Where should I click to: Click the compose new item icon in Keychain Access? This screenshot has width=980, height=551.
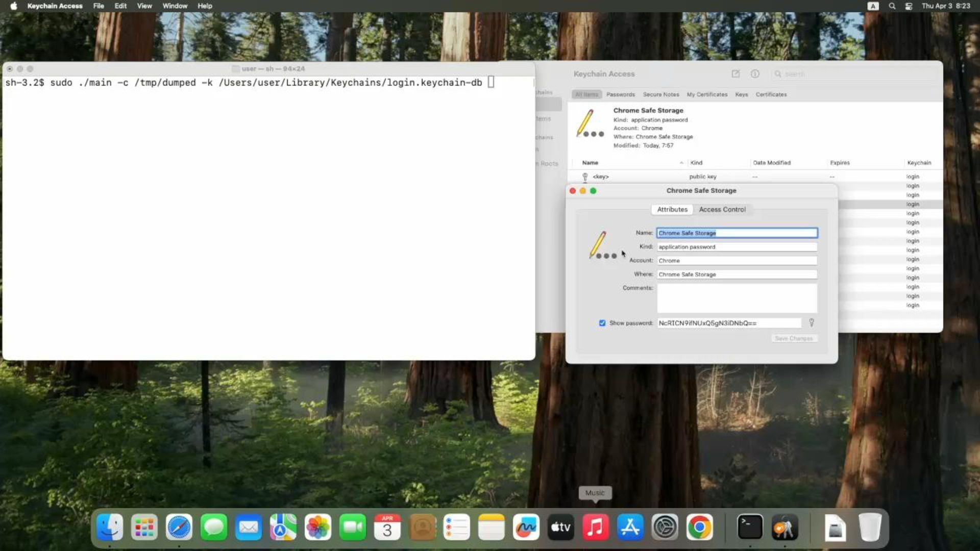tap(736, 74)
